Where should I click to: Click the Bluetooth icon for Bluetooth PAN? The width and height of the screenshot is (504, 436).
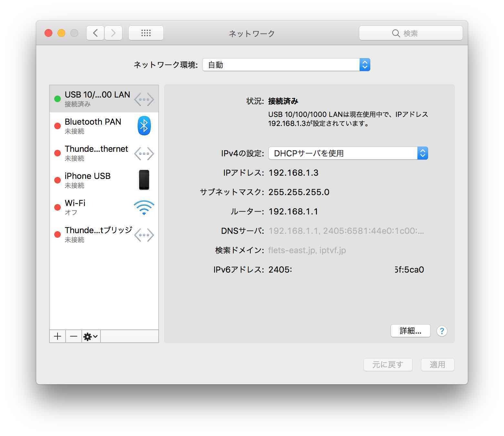[x=144, y=126]
